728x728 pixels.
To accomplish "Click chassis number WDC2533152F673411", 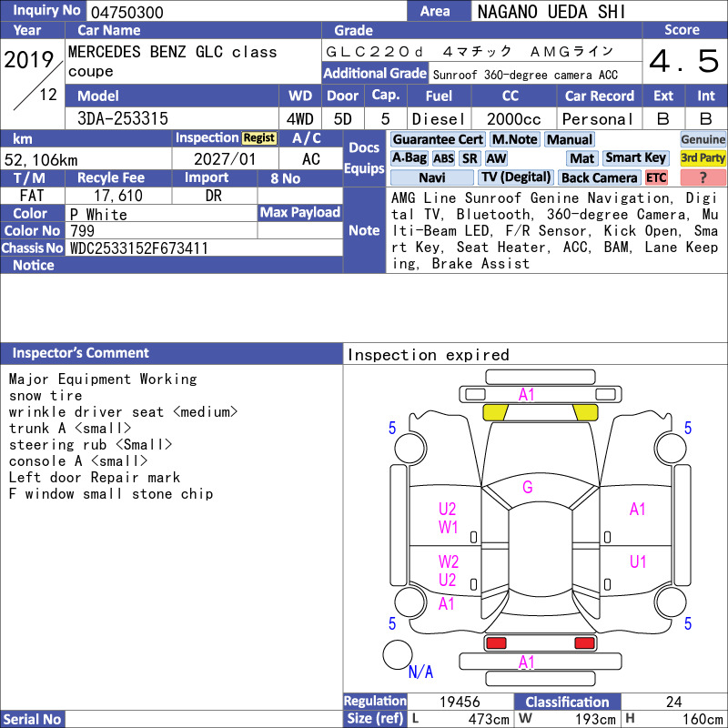I will coord(139,248).
